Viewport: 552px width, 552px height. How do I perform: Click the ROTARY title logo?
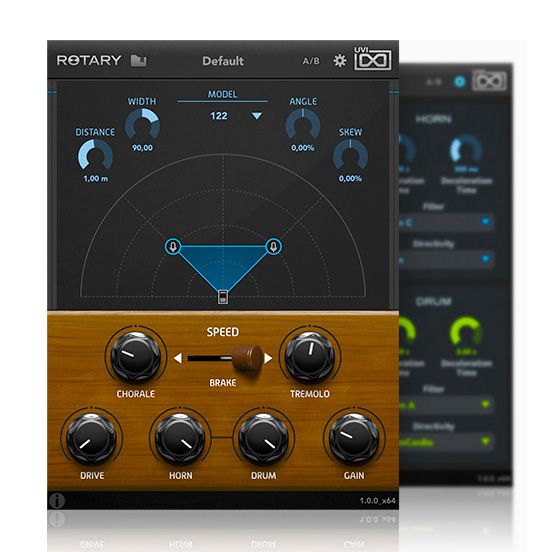(x=89, y=60)
